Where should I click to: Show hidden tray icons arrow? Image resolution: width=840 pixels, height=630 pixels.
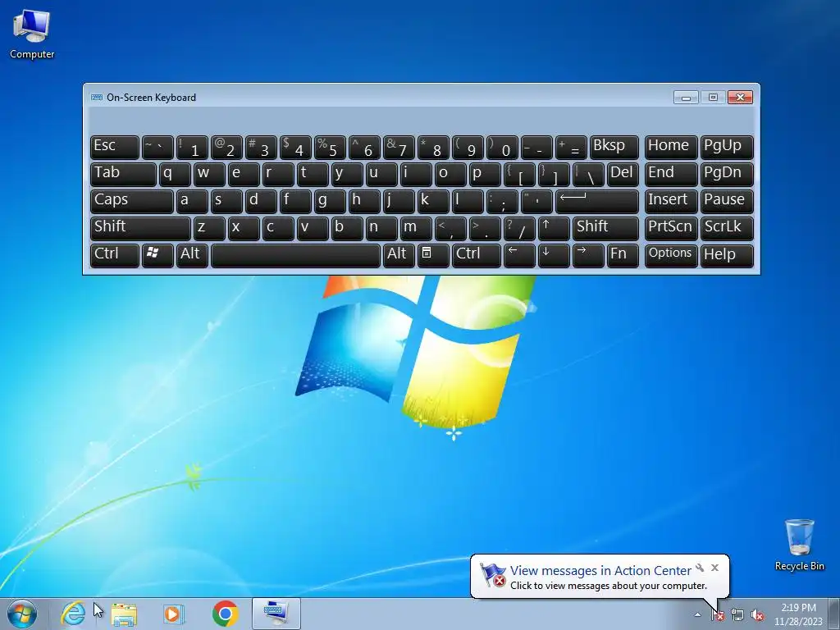coord(697,614)
